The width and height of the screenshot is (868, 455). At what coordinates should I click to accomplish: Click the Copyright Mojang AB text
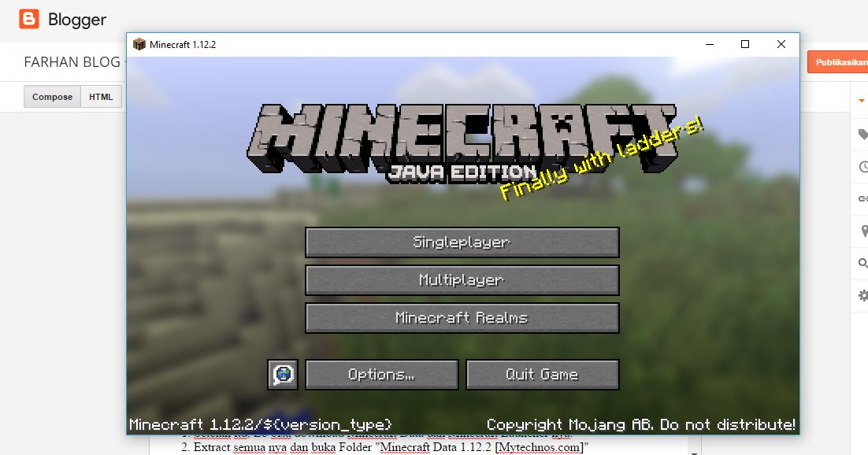point(641,425)
